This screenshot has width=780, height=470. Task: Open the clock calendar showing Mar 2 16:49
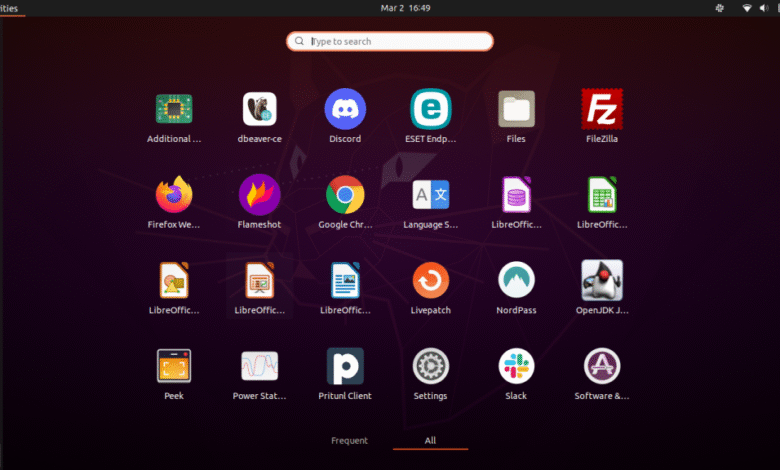click(x=405, y=8)
